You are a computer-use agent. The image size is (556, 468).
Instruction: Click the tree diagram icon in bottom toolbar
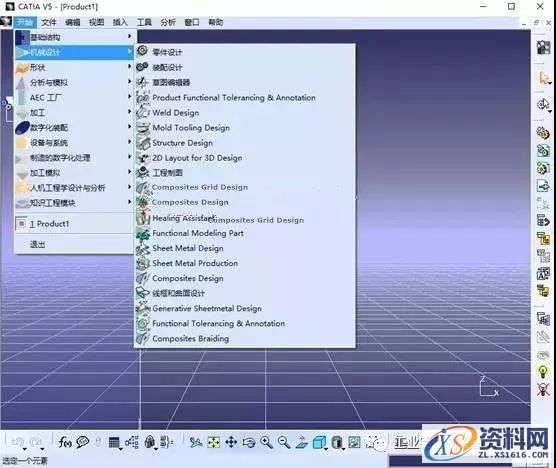(x=132, y=442)
